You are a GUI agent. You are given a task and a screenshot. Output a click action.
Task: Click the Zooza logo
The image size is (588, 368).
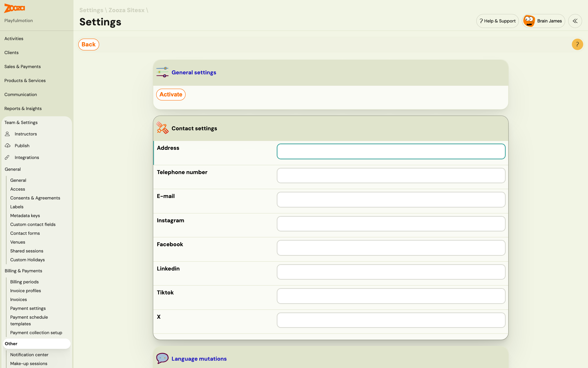(x=15, y=8)
